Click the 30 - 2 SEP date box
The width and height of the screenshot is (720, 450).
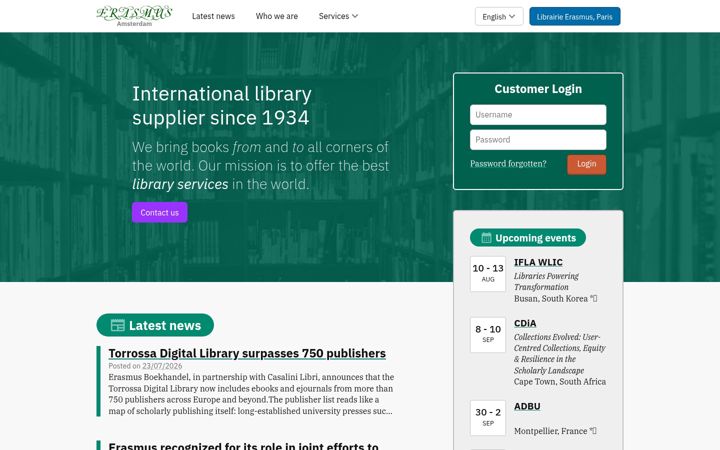[488, 418]
